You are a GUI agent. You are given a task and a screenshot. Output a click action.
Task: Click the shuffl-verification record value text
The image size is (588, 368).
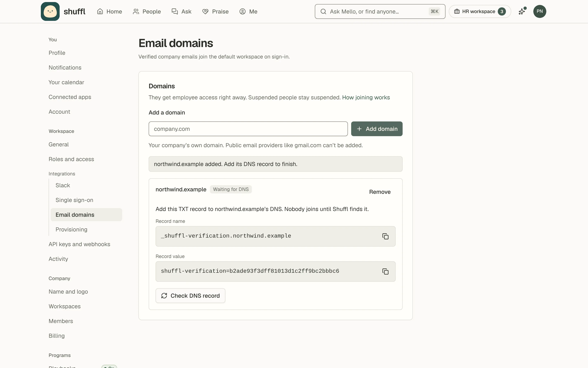(250, 271)
